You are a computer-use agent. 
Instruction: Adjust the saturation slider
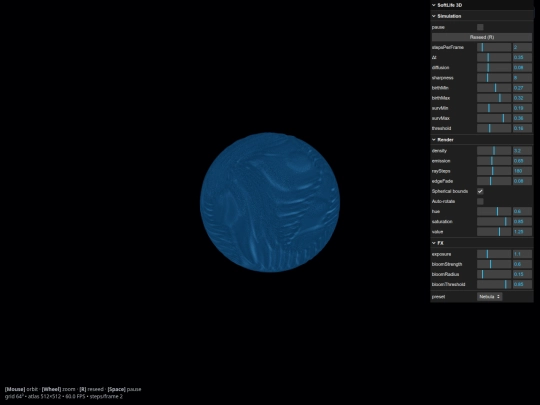tap(494, 222)
